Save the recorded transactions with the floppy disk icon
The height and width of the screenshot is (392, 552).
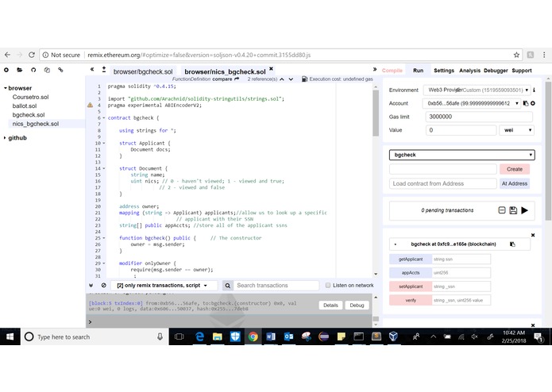pyautogui.click(x=513, y=210)
